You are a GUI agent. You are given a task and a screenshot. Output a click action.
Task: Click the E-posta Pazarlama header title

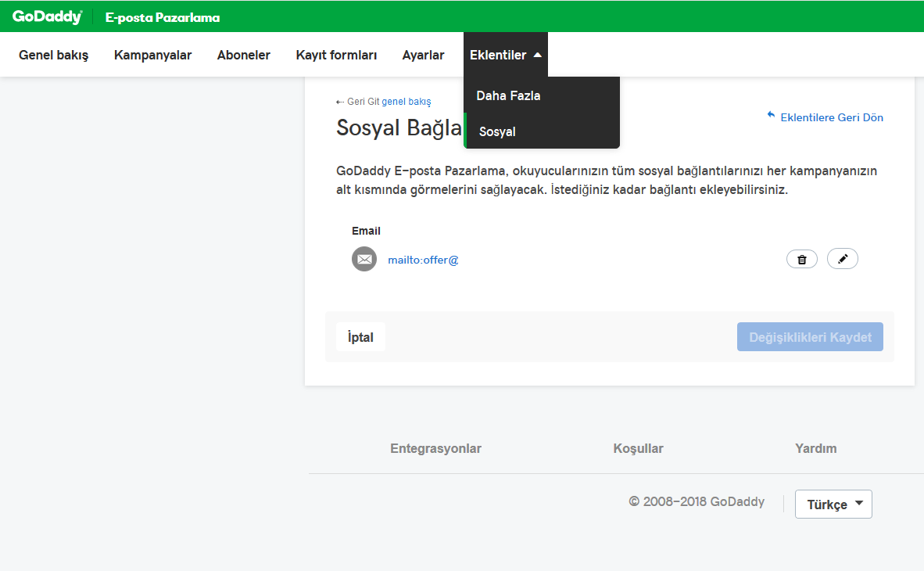[163, 18]
